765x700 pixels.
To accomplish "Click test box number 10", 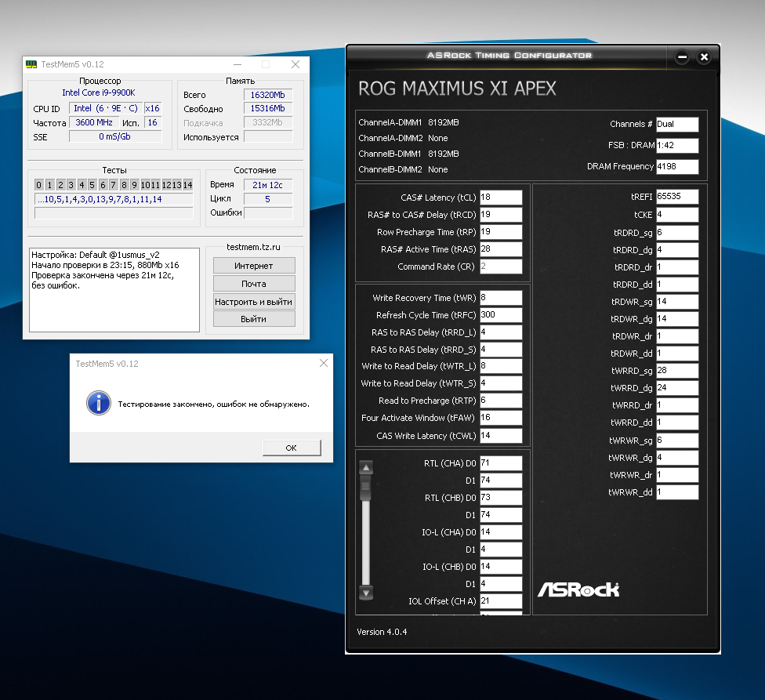I will (x=145, y=185).
